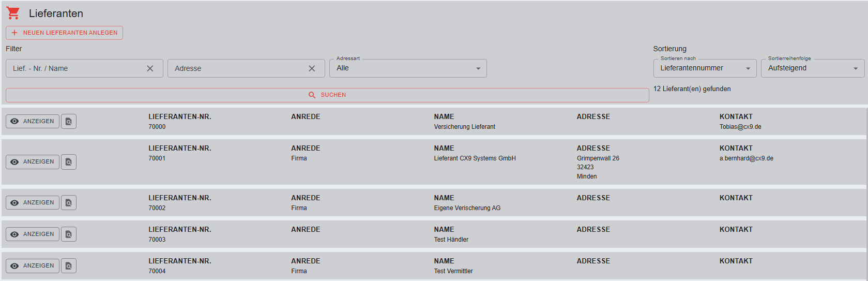Click Anzeigen for Eigene Verischerung AG
The height and width of the screenshot is (281, 868).
33,203
